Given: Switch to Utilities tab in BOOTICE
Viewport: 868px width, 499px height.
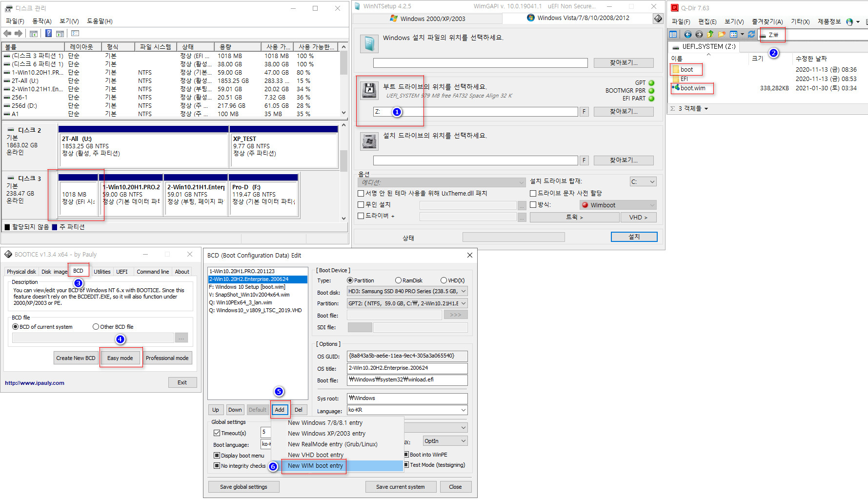Looking at the screenshot, I should coord(102,272).
